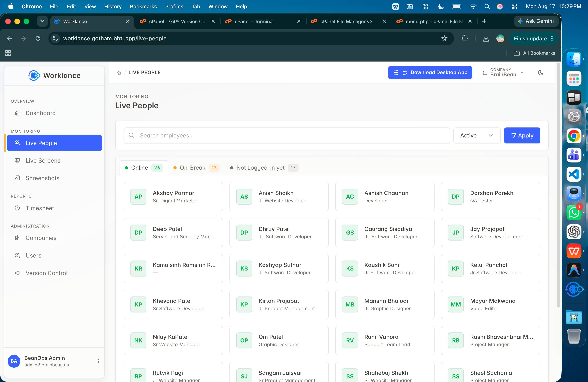The height and width of the screenshot is (382, 588).
Task: Apply the employee filter
Action: [522, 135]
